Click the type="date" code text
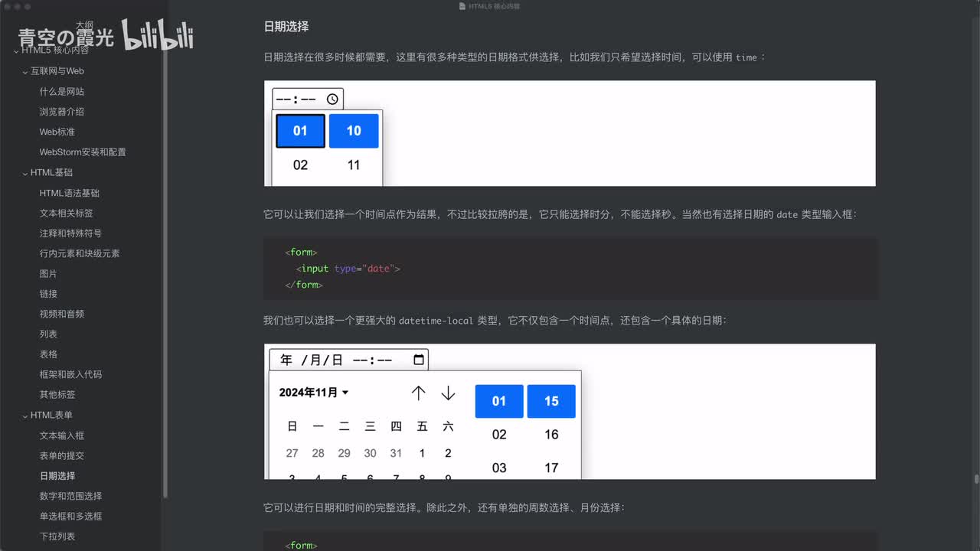 363,269
